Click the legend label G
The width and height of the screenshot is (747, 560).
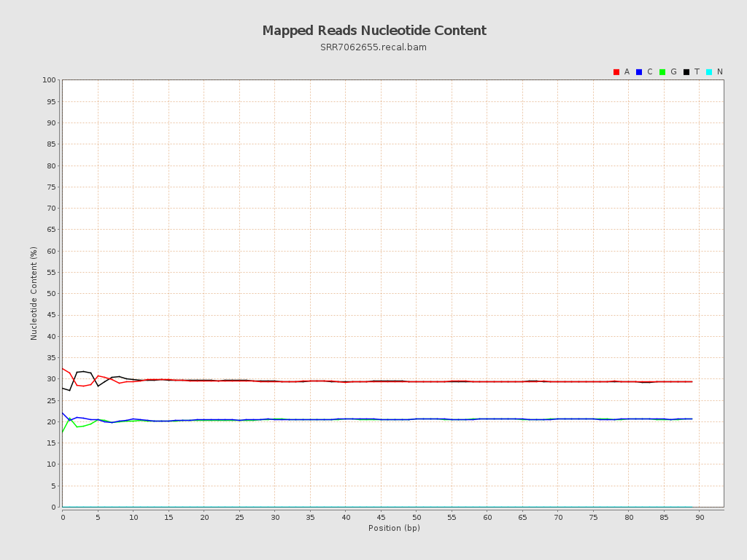tap(673, 72)
